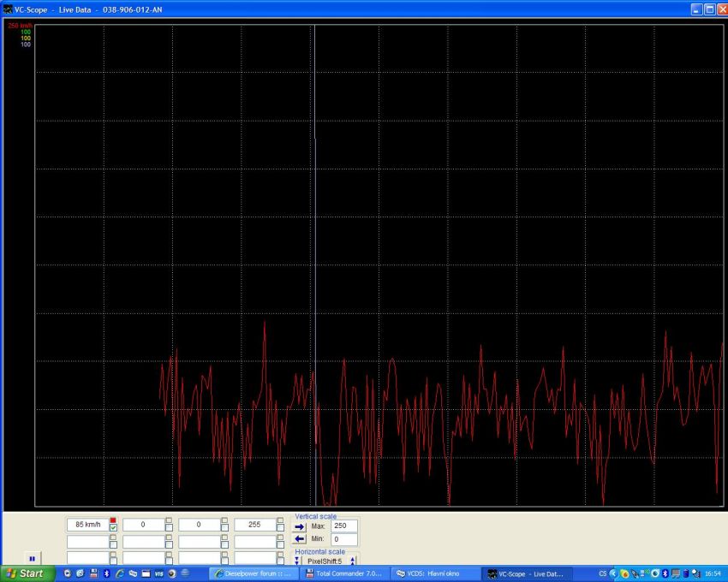Click the Vertical scale Max field

point(344,526)
